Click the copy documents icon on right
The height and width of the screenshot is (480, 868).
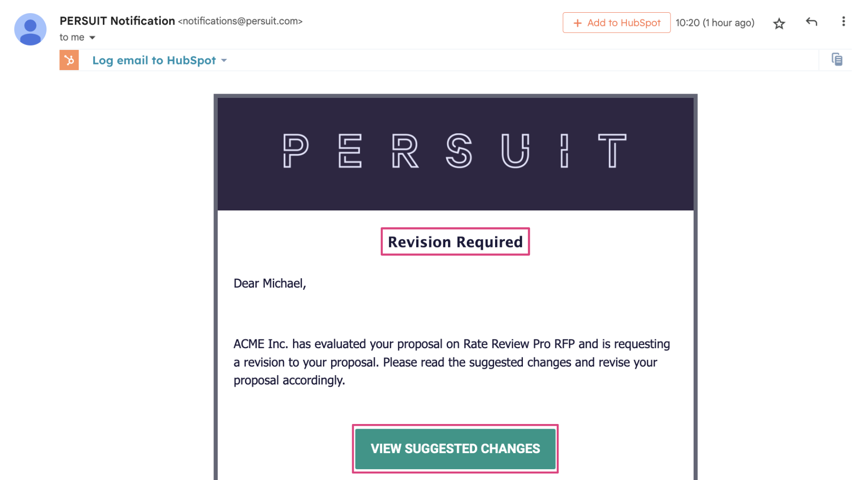(x=836, y=59)
